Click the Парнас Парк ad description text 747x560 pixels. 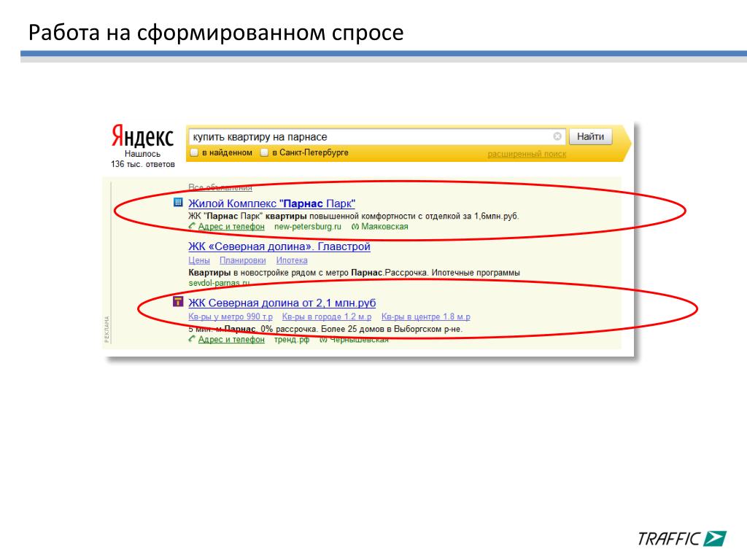point(354,216)
